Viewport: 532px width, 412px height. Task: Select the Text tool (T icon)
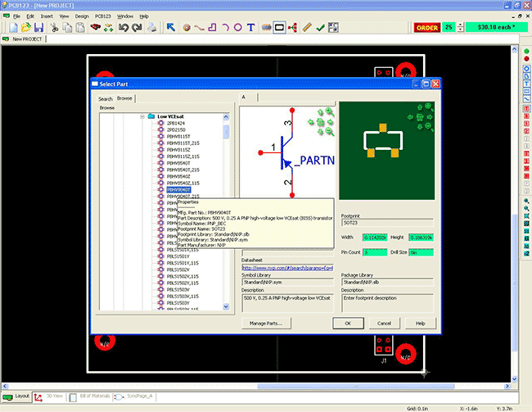(250, 27)
